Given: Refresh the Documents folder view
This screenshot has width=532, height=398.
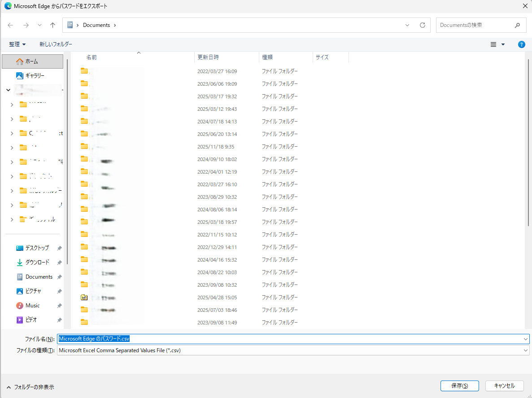Looking at the screenshot, I should [422, 25].
